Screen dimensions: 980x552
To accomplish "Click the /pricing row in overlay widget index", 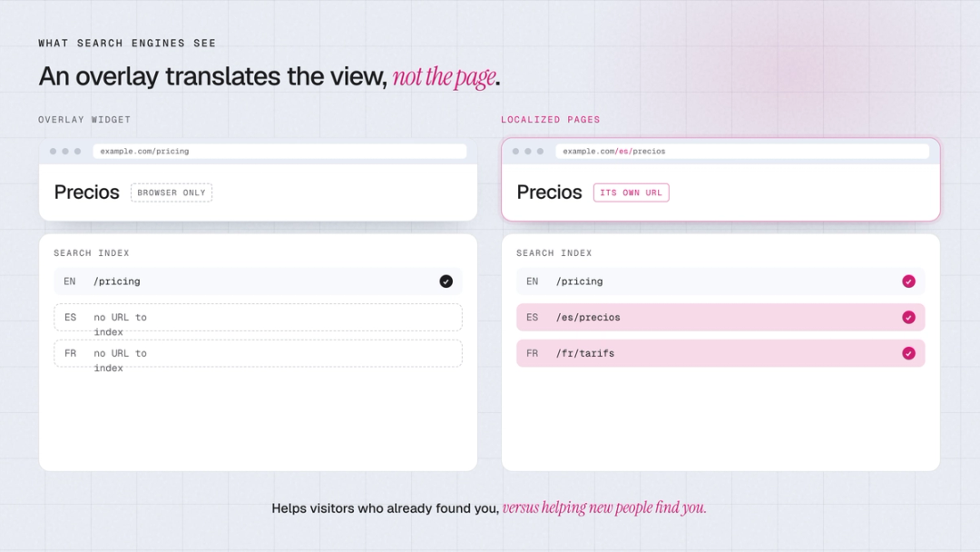I will point(258,281).
